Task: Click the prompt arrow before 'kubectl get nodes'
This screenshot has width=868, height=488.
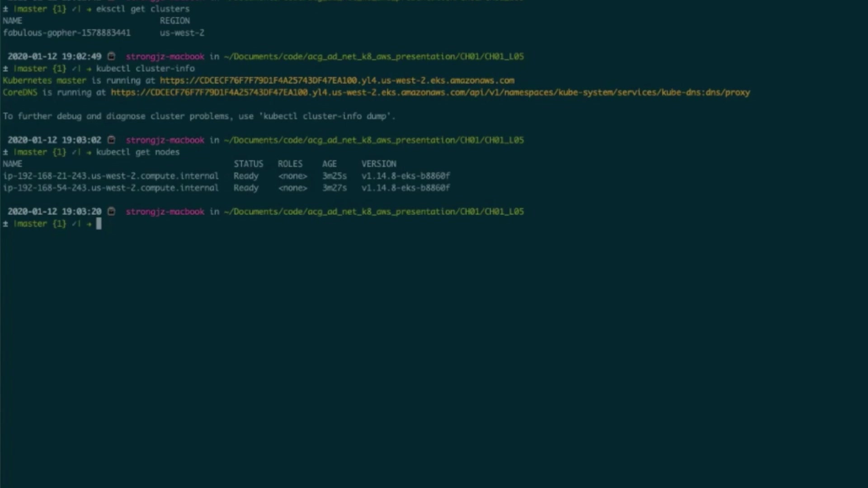Action: click(x=89, y=152)
